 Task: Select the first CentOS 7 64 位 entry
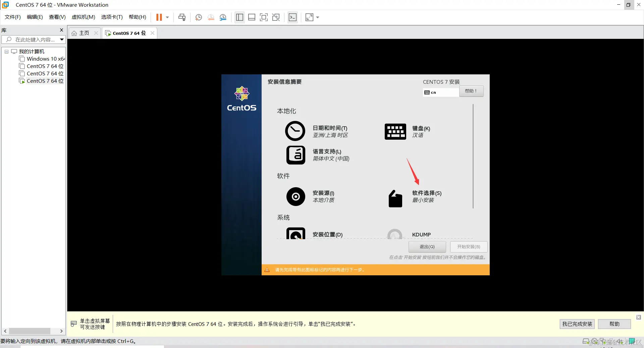click(45, 66)
